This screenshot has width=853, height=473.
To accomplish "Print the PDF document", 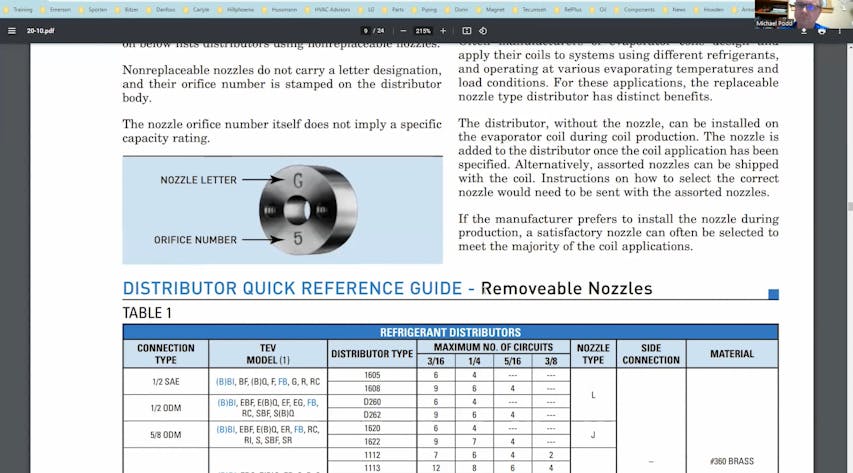I will (x=822, y=31).
